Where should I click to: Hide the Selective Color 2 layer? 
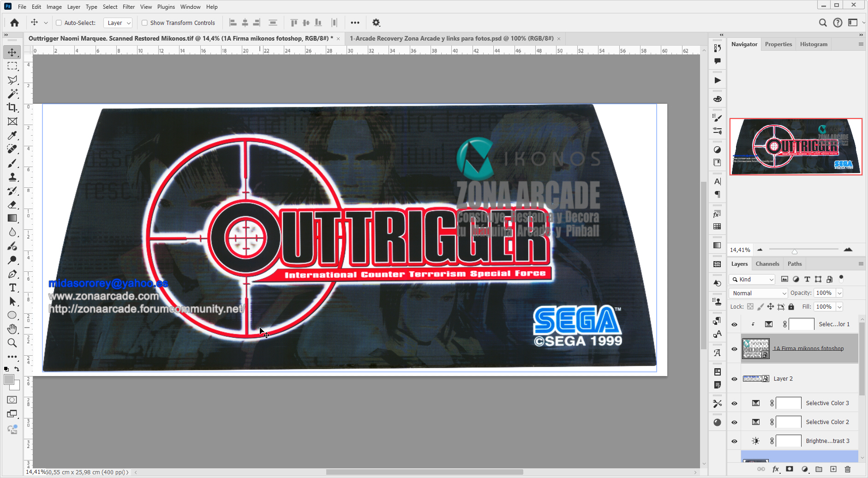click(x=734, y=422)
